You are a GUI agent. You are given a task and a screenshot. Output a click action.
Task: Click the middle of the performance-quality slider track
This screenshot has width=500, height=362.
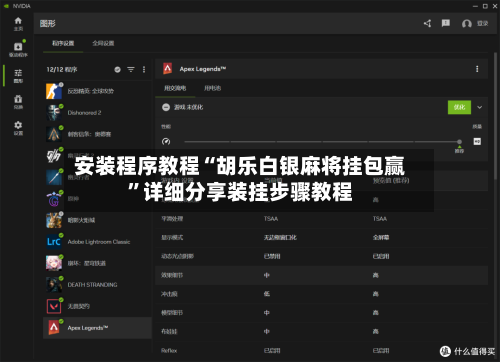322,142
